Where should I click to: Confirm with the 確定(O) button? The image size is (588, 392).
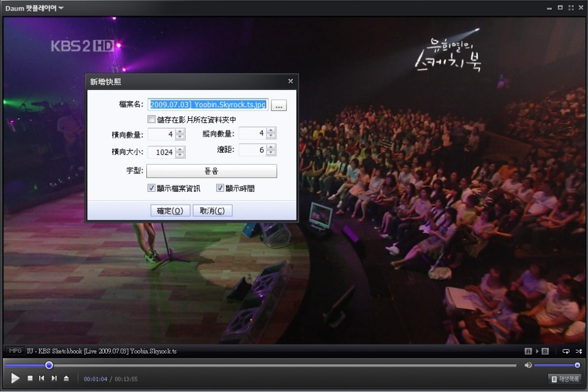[x=170, y=211]
